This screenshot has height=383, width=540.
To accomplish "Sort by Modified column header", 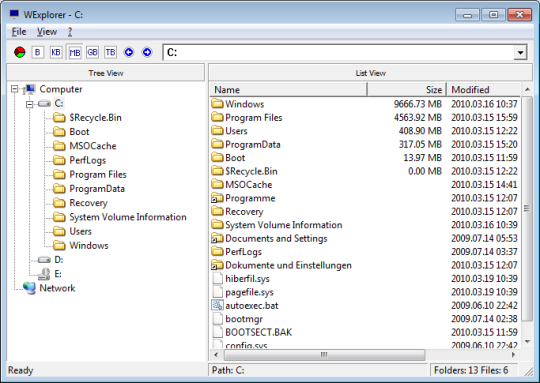I will coord(484,90).
